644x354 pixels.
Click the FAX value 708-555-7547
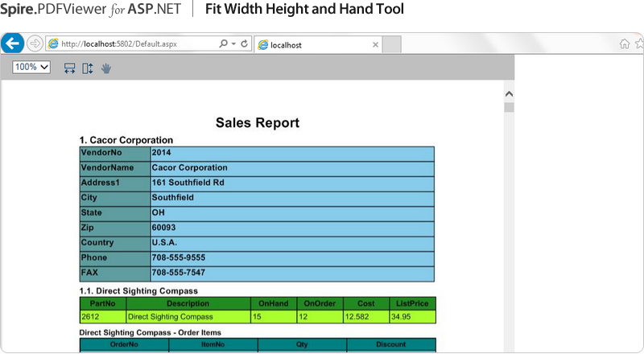click(x=292, y=274)
